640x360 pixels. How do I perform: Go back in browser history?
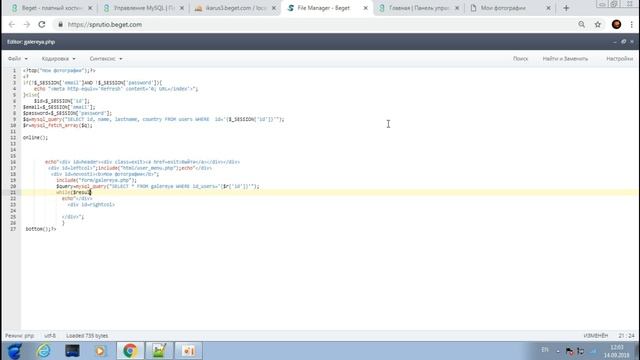coord(12,24)
